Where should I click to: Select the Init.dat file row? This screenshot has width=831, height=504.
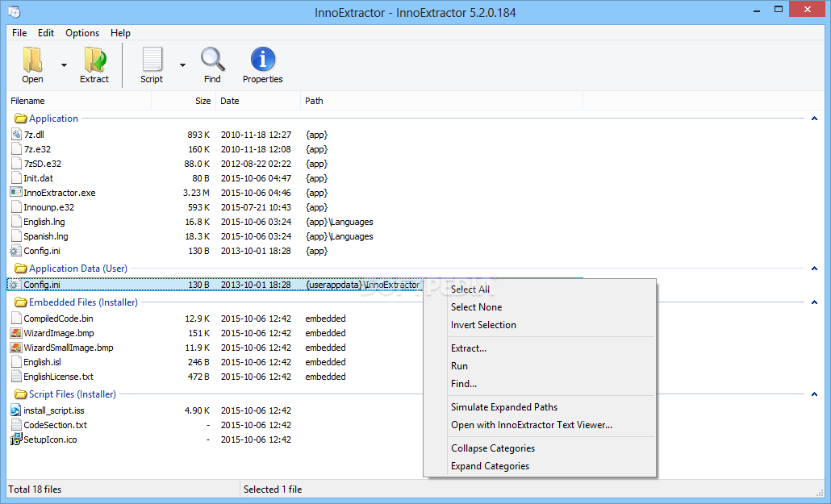[x=294, y=178]
